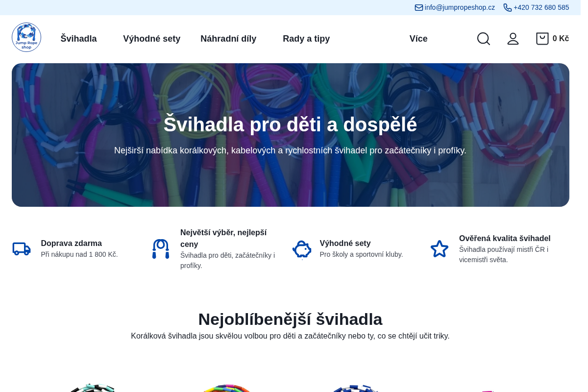The width and height of the screenshot is (588, 392).
Task: Click the Nejoblíbenější švihadla section heading
Action: (x=291, y=319)
